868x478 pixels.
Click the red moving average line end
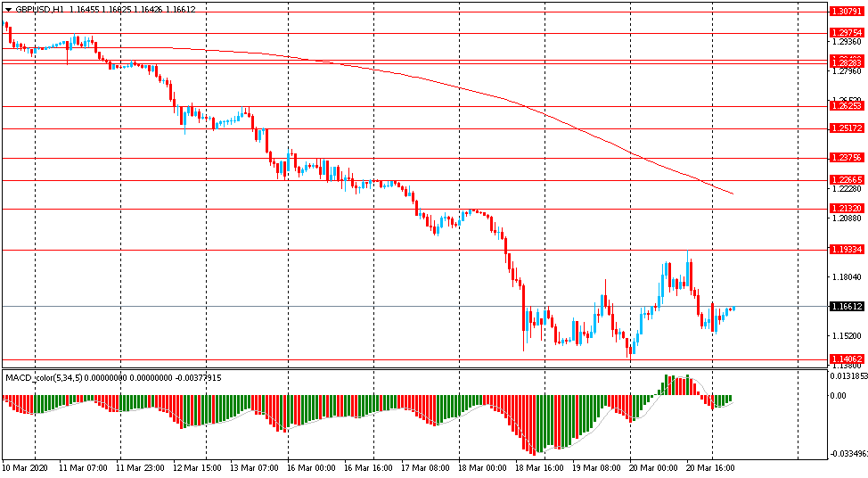click(x=732, y=194)
